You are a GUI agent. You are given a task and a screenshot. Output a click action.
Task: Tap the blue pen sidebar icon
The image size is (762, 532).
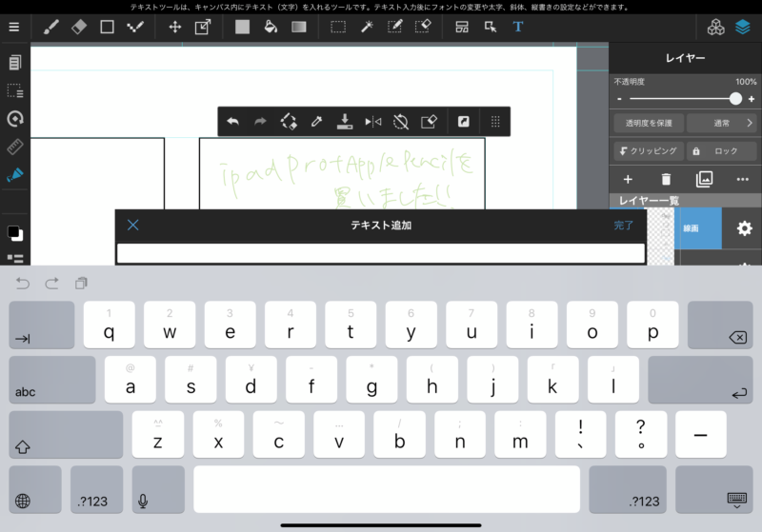tap(15, 175)
